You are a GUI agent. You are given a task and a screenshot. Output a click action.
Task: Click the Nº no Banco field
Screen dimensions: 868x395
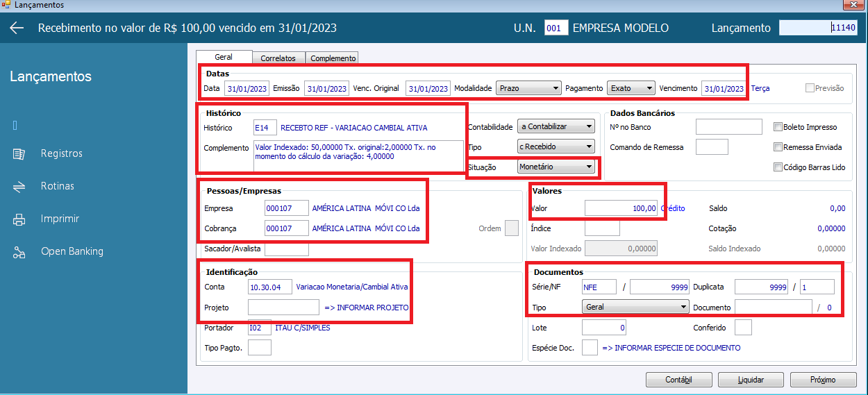point(729,126)
